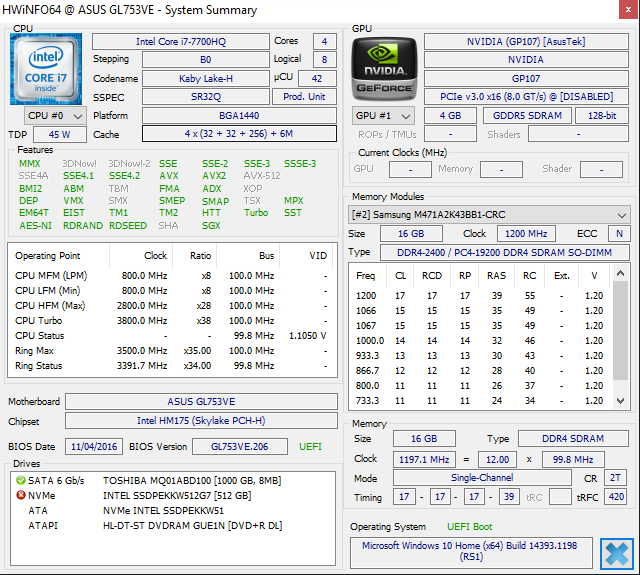The height and width of the screenshot is (575, 640).
Task: Click the 1200 frequency row in timings table
Action: pyautogui.click(x=480, y=295)
